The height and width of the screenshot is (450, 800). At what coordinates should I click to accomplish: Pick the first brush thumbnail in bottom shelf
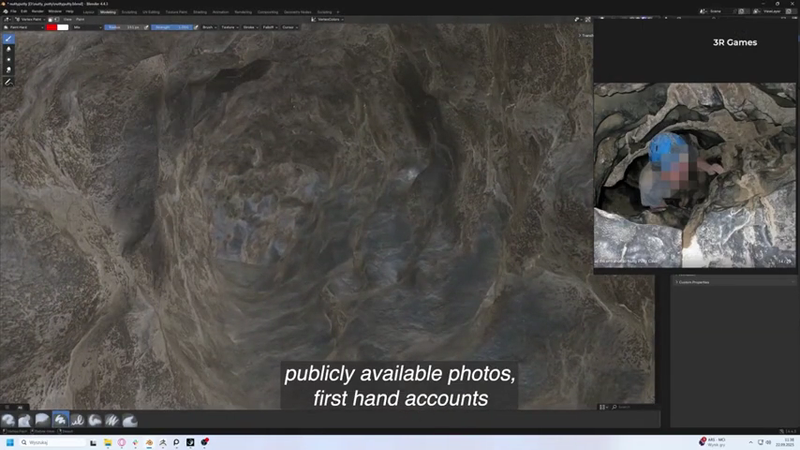[x=8, y=421]
